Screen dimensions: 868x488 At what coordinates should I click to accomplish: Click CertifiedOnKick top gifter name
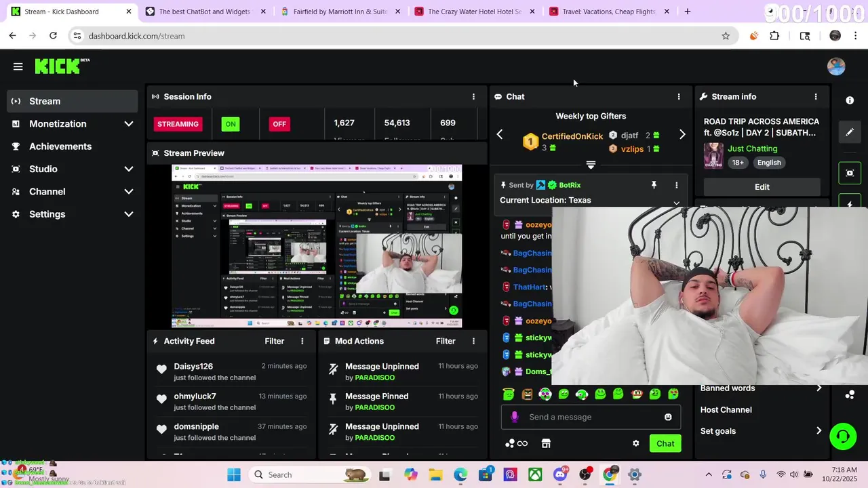click(572, 136)
